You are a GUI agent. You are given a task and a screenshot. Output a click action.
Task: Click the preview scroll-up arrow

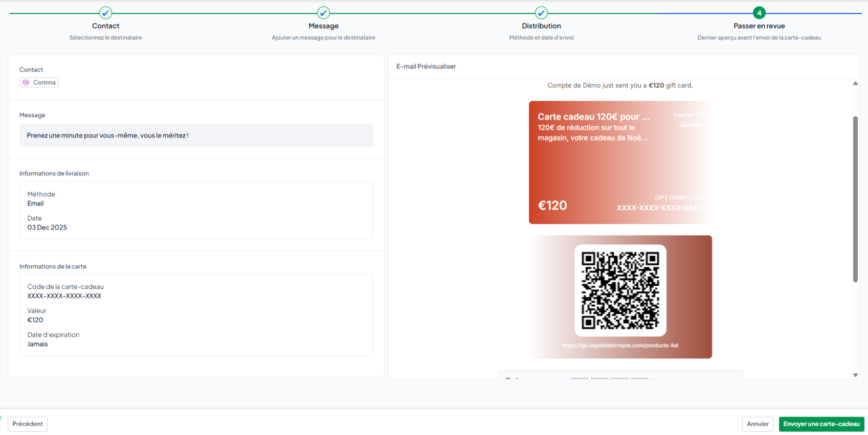point(855,83)
